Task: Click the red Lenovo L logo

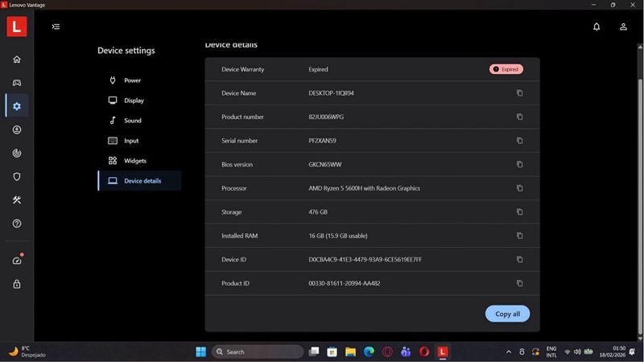Action: 17,27
